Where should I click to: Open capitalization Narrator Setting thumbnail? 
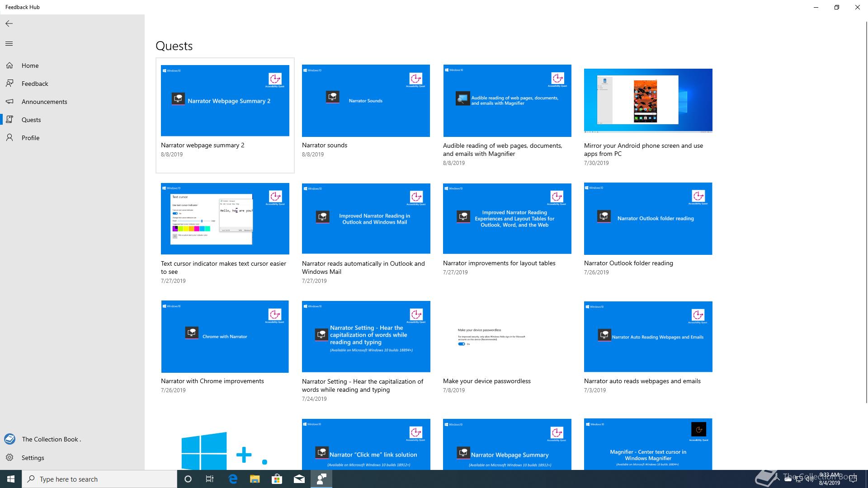366,337
